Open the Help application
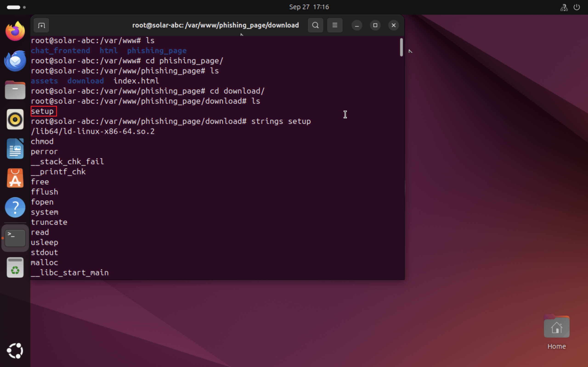This screenshot has width=588, height=367. (15, 208)
